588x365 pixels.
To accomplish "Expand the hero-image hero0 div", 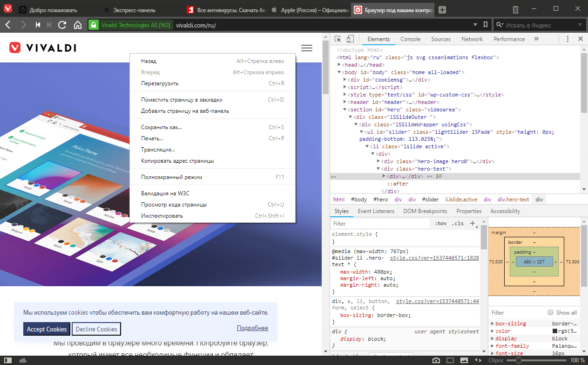I will (378, 162).
